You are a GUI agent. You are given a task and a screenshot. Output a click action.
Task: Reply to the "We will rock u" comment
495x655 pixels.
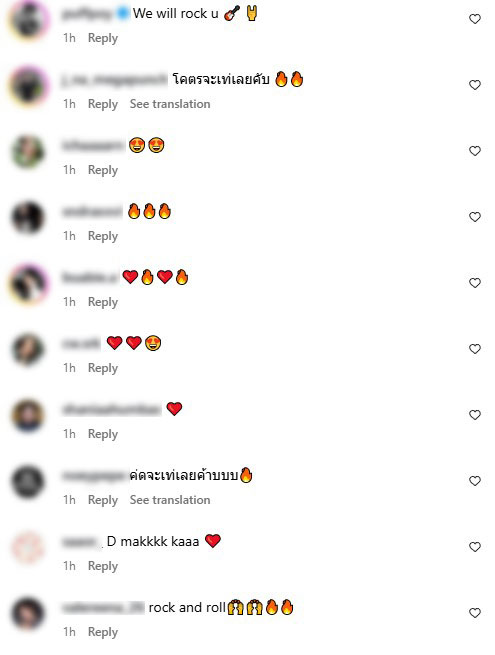click(x=103, y=38)
